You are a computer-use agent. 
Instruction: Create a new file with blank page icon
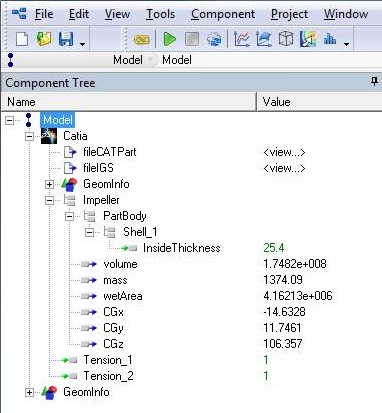(x=22, y=39)
